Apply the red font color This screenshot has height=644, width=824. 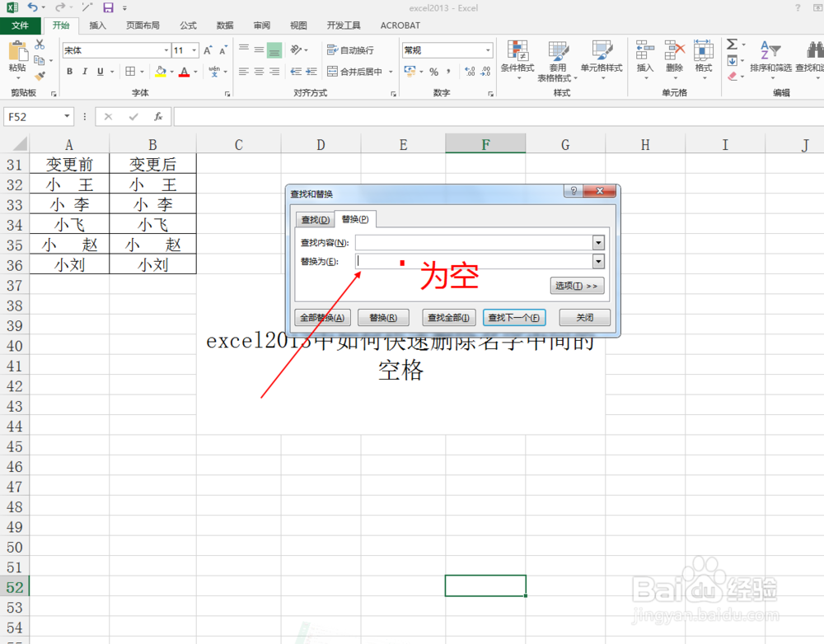184,72
